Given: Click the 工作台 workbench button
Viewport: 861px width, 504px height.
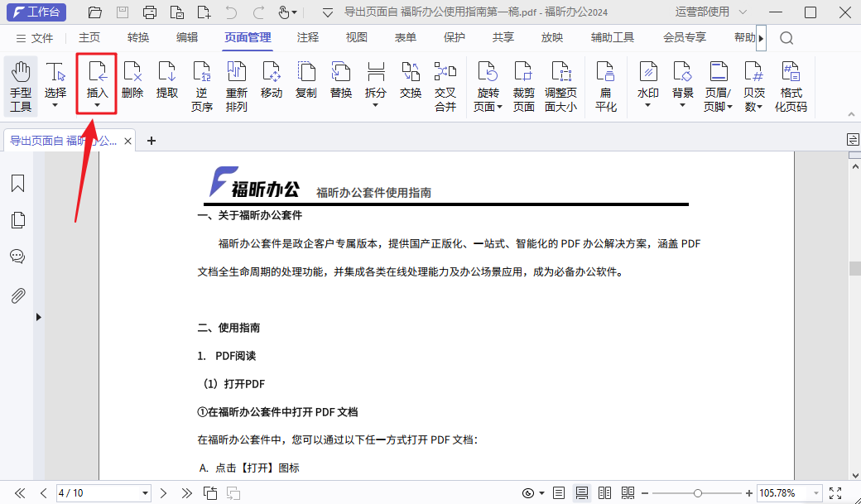Looking at the screenshot, I should click(x=36, y=12).
